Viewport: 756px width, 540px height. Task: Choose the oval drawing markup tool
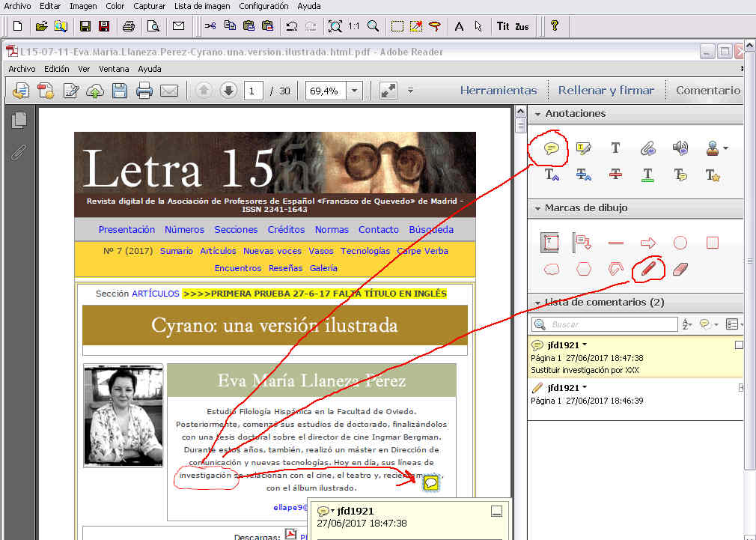680,243
